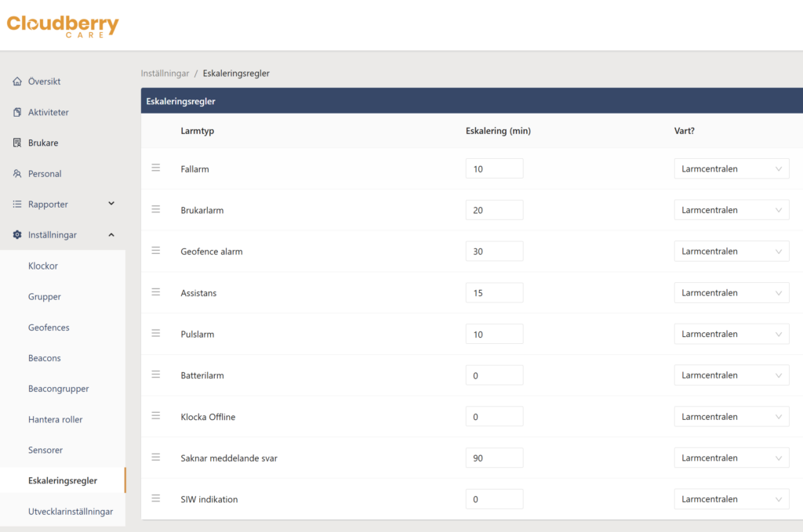Open Översikt in the sidebar
803x532 pixels.
pyautogui.click(x=44, y=81)
